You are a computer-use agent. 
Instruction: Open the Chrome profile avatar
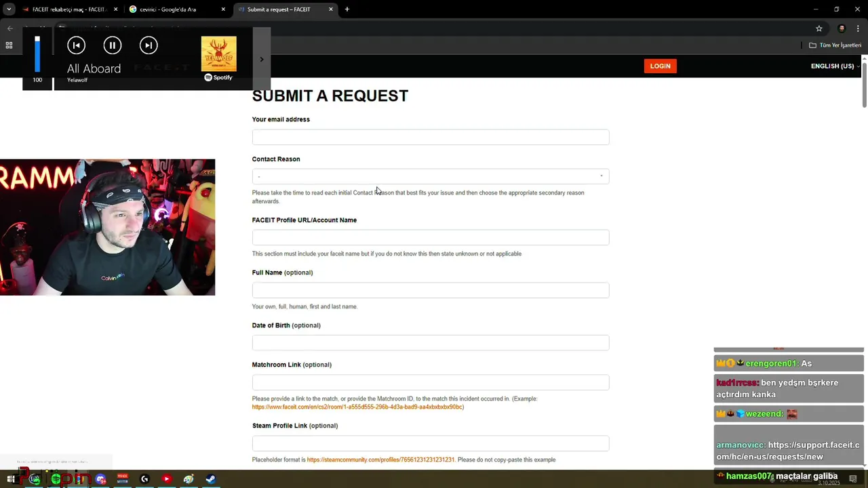click(x=842, y=28)
